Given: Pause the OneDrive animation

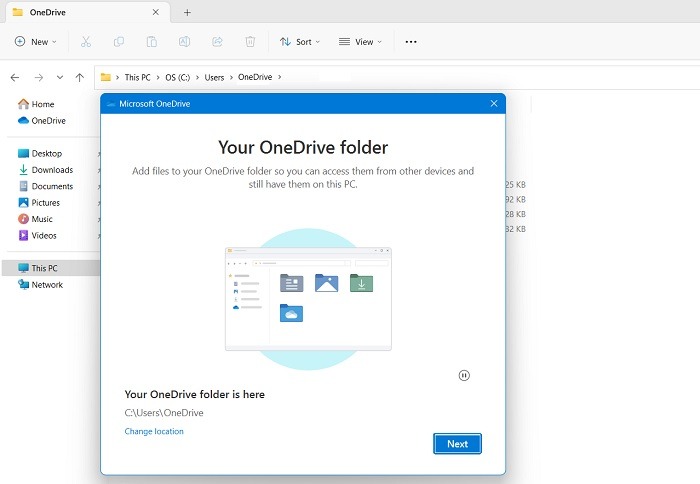Looking at the screenshot, I should 464,376.
